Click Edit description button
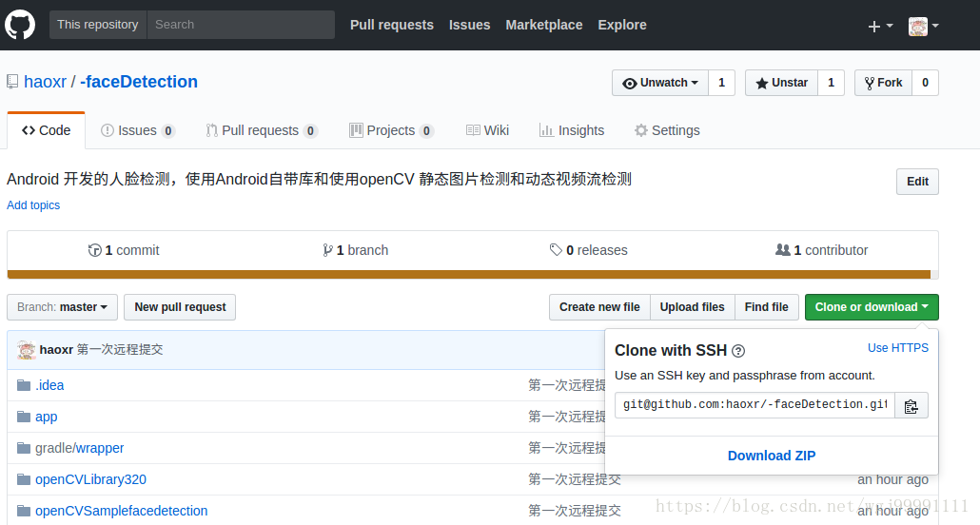 click(917, 182)
